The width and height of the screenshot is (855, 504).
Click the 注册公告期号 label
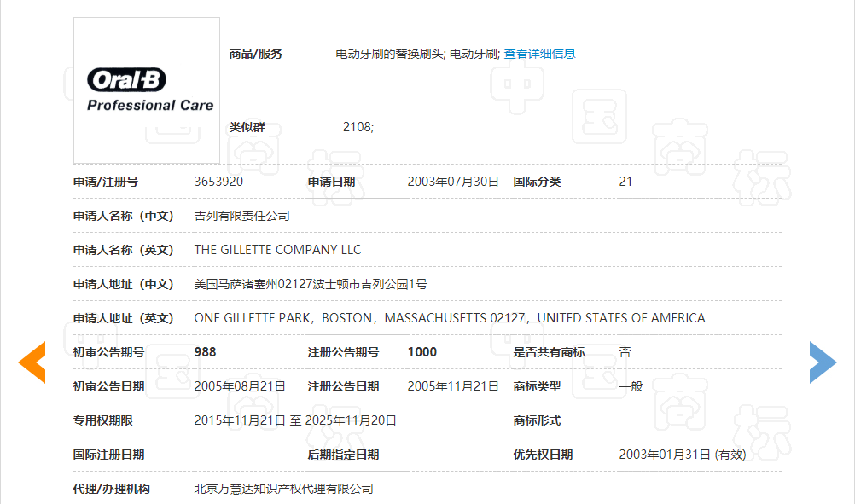pyautogui.click(x=343, y=352)
